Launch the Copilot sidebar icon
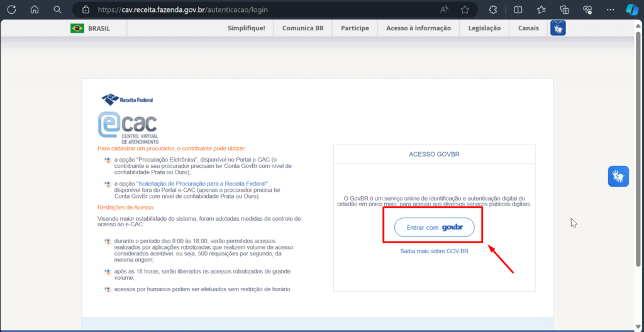Image resolution: width=644 pixels, height=332 pixels. point(632,9)
